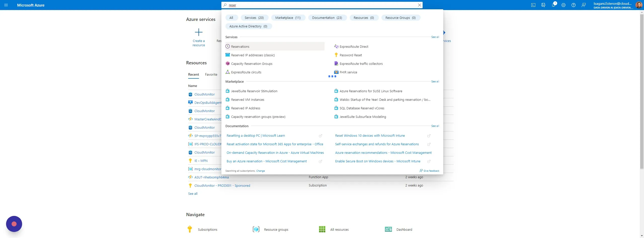The width and height of the screenshot is (644, 238).
Task: Click See all for Marketplace results
Action: 435,81
